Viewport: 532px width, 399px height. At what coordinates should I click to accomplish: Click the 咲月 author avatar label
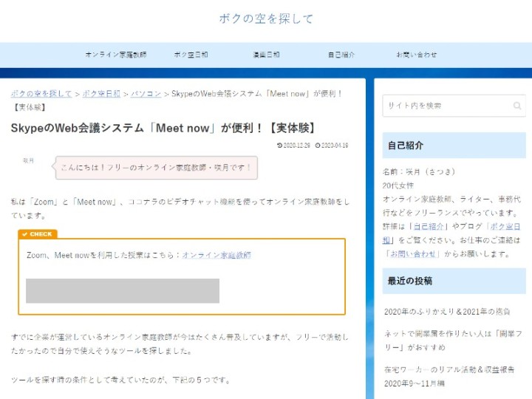(28, 160)
